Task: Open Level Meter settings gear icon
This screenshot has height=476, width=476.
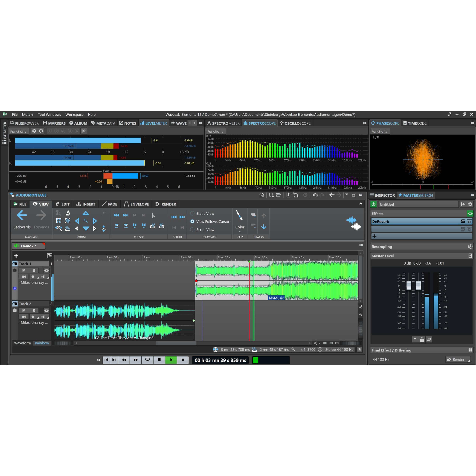Action: point(34,131)
